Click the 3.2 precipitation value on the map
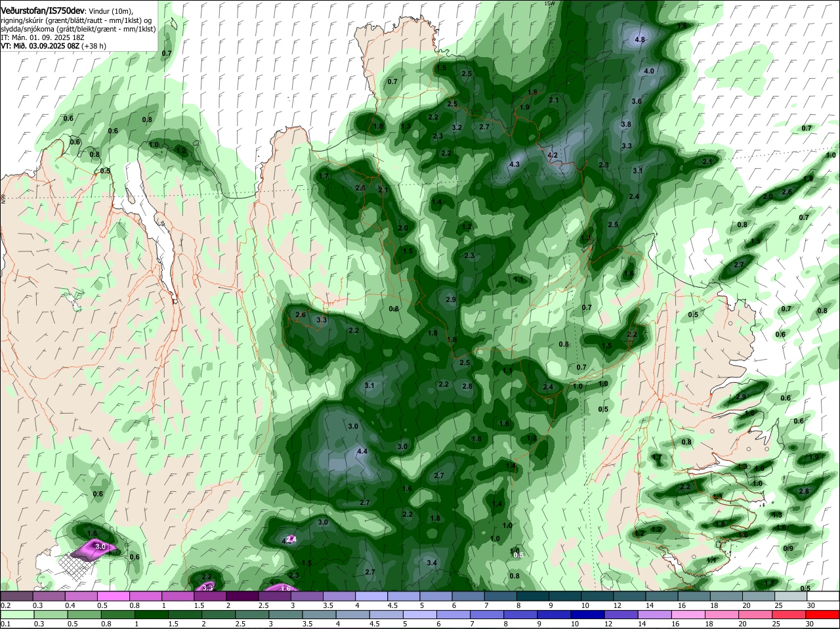 point(457,127)
